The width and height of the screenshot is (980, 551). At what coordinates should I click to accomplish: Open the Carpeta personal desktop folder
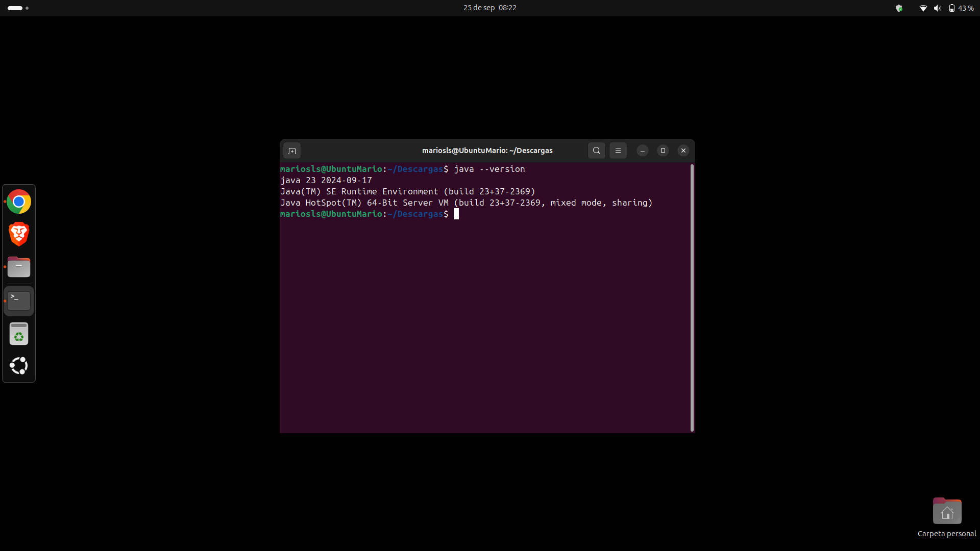click(947, 517)
